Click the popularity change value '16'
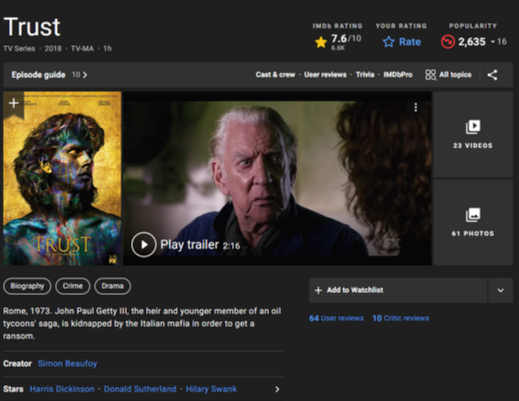This screenshot has height=401, width=519. [502, 42]
